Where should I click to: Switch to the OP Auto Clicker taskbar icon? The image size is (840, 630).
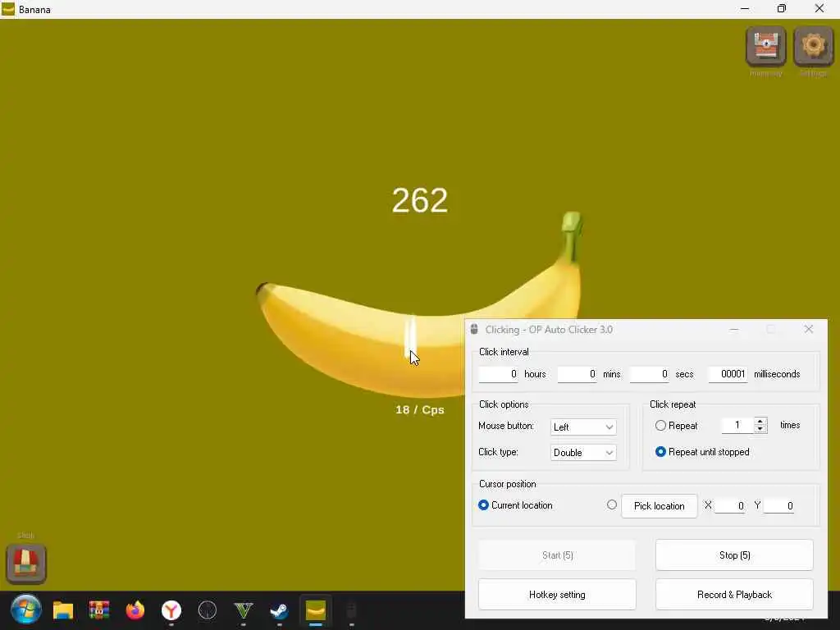pos(351,610)
